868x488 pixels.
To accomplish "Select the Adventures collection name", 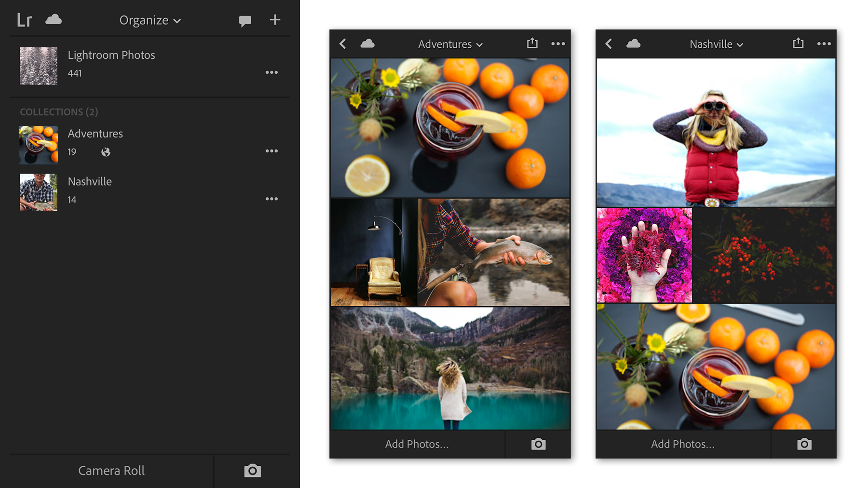I will [x=95, y=134].
